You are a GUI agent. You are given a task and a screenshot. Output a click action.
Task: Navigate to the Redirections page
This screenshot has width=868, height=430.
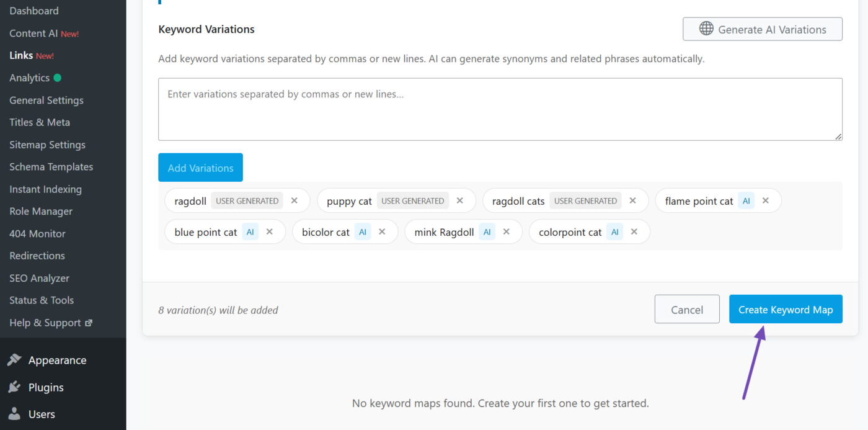click(37, 256)
